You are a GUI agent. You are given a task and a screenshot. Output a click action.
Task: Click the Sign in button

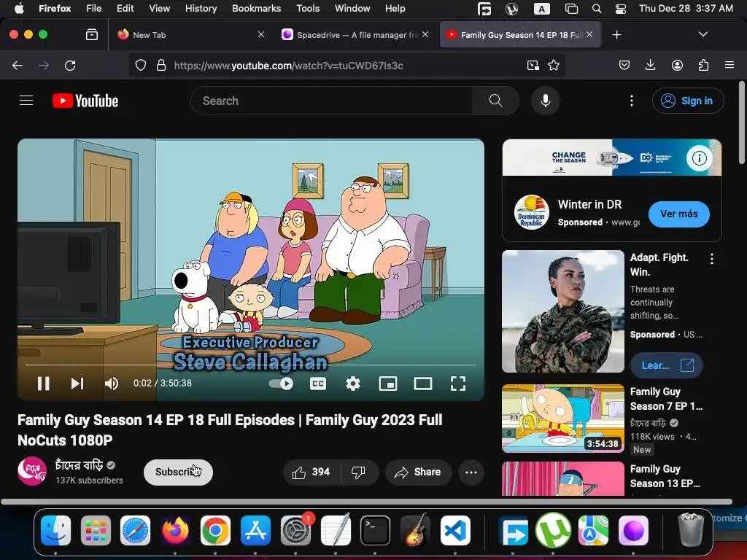click(688, 101)
